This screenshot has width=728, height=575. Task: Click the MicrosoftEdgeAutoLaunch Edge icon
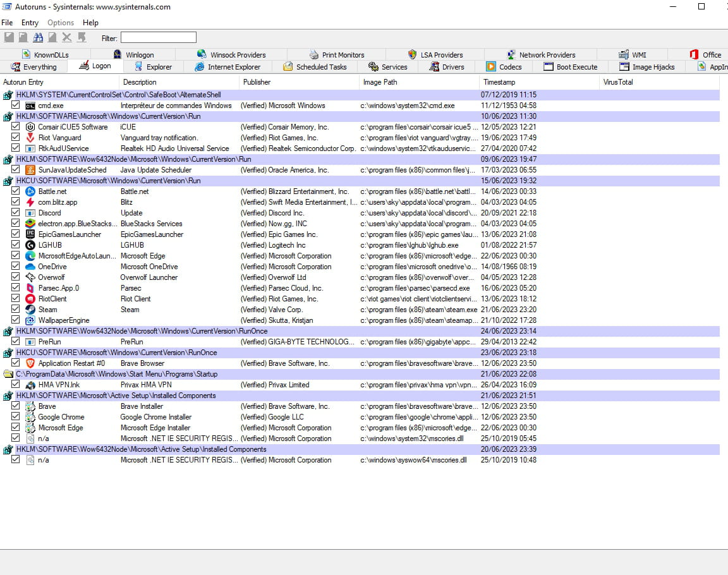point(30,256)
